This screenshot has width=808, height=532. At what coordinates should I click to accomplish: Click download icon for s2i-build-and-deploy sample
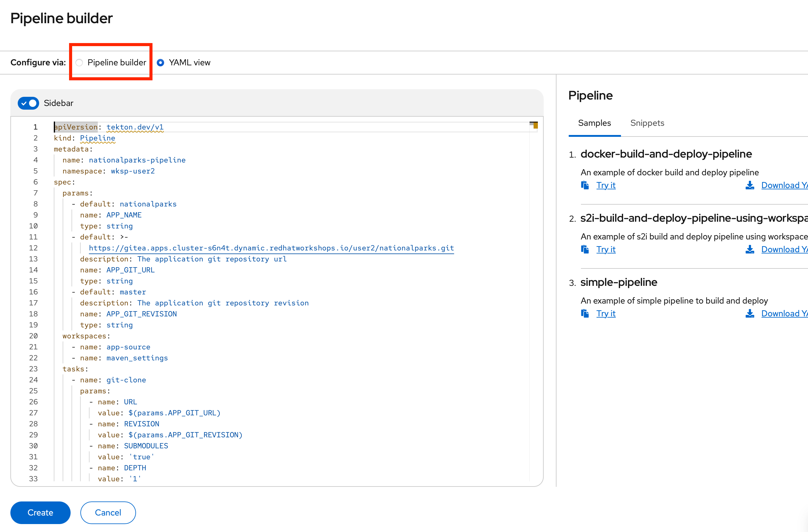point(750,250)
